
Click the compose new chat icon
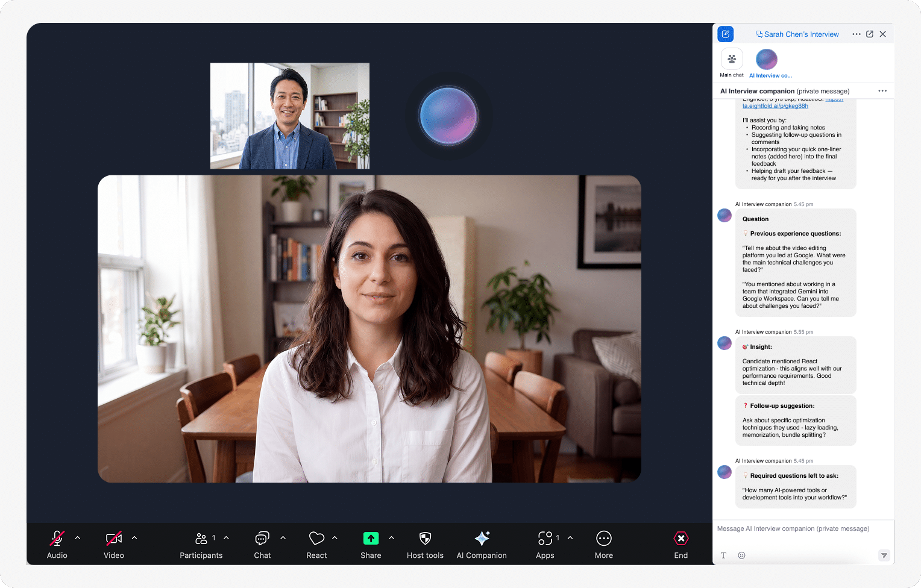pyautogui.click(x=725, y=34)
